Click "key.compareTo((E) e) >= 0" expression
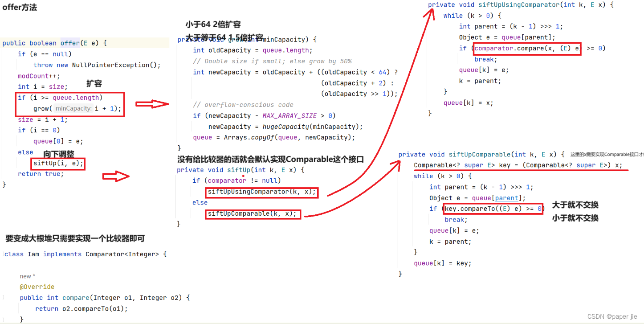The image size is (644, 324). coord(493,209)
